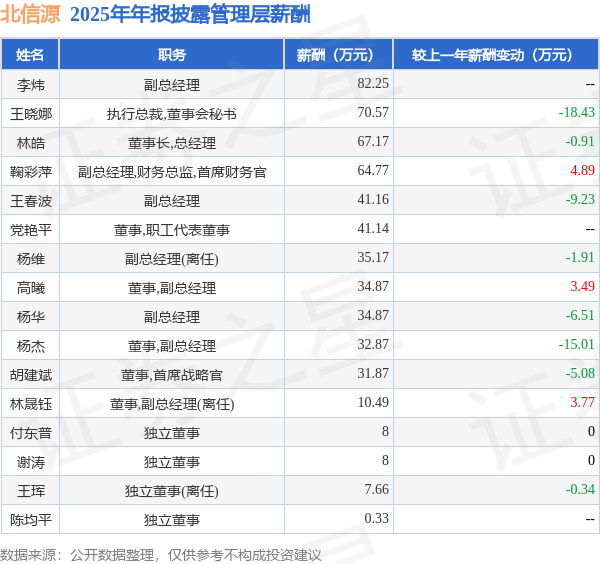The height and width of the screenshot is (564, 600).
Task: Select the name 王春波
Action: click(31, 201)
